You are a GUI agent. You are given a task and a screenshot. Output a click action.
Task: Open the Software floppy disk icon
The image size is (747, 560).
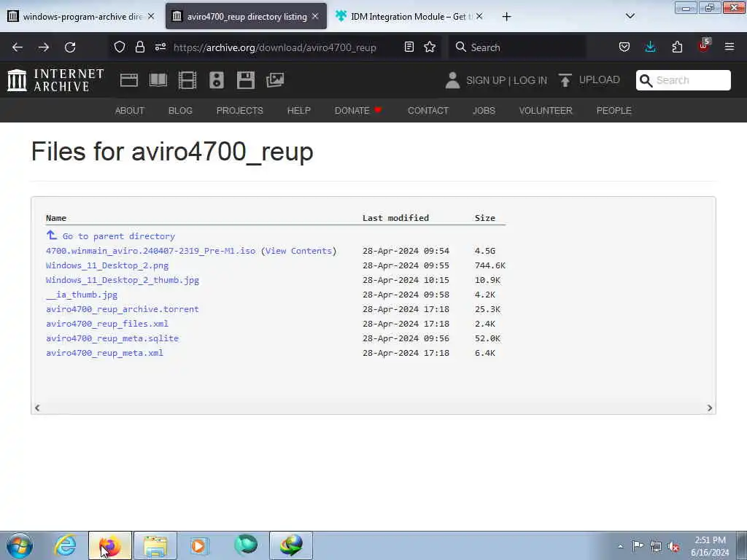(246, 80)
